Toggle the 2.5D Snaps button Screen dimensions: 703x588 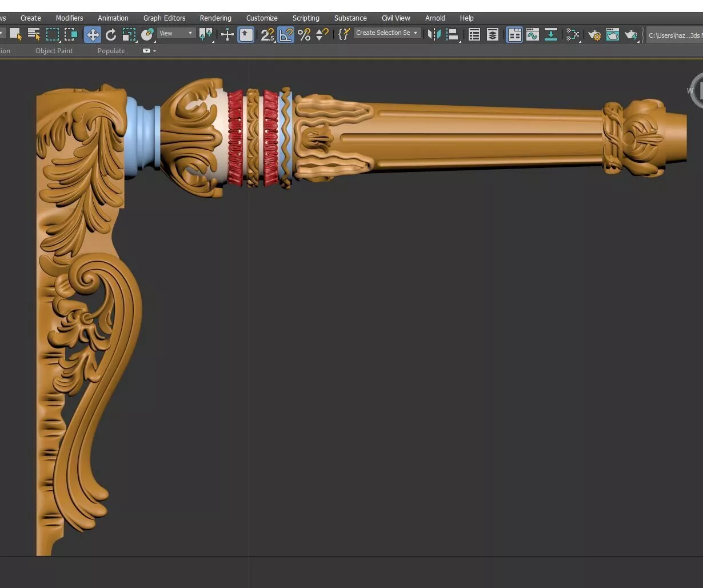(267, 35)
